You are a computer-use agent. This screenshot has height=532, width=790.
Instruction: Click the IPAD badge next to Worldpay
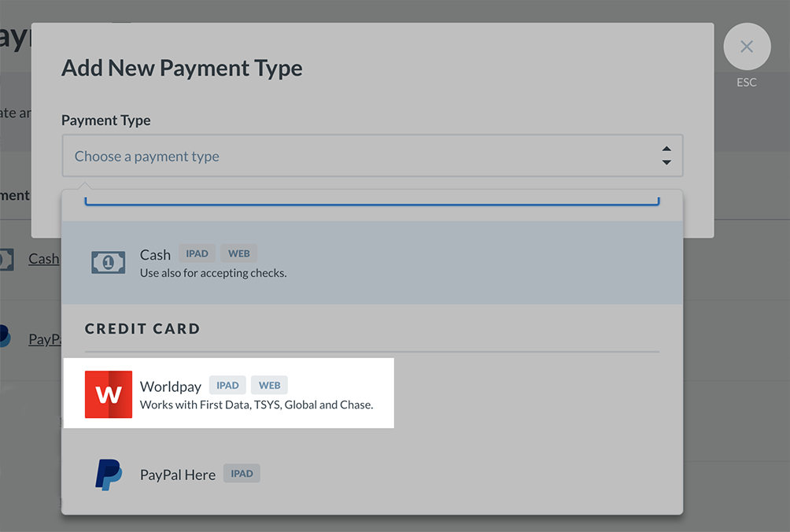[227, 385]
